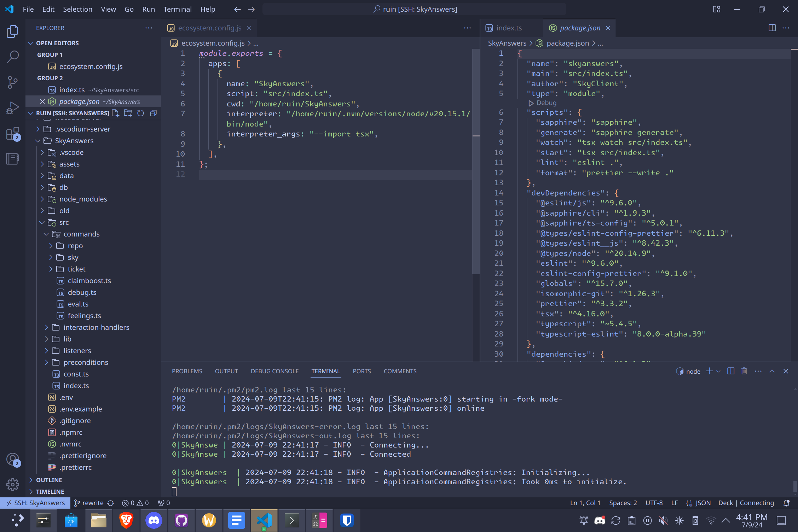Image resolution: width=798 pixels, height=532 pixels.
Task: Open GitHub Desktop from taskbar
Action: pyautogui.click(x=181, y=520)
